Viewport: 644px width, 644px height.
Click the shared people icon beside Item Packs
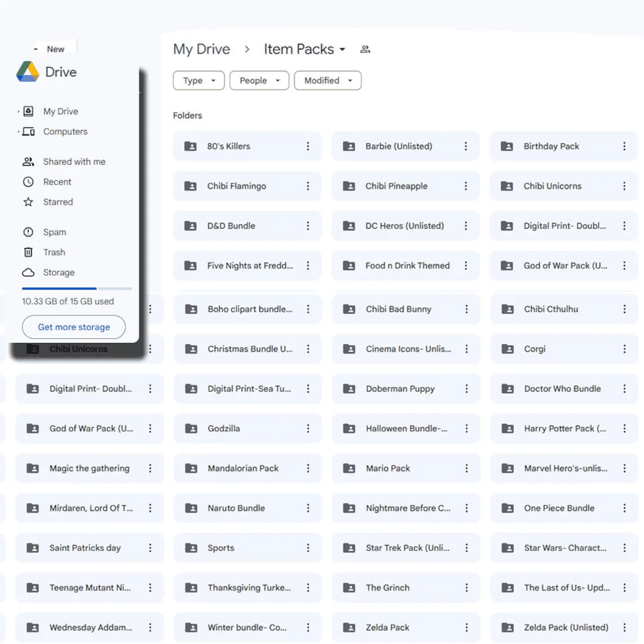tap(366, 49)
